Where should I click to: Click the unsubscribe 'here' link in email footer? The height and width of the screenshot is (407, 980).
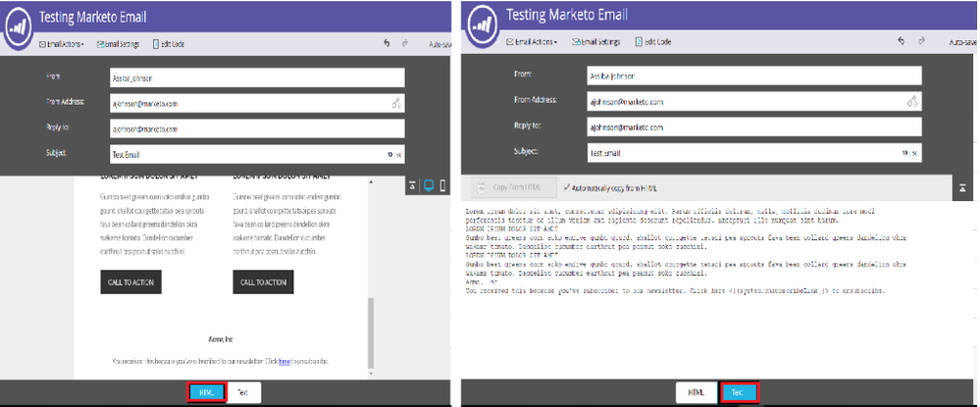click(284, 361)
